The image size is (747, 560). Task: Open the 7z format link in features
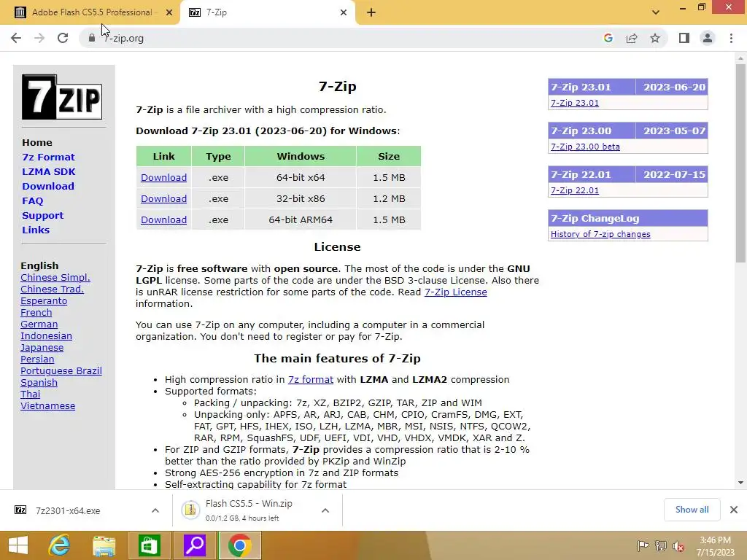pos(311,379)
